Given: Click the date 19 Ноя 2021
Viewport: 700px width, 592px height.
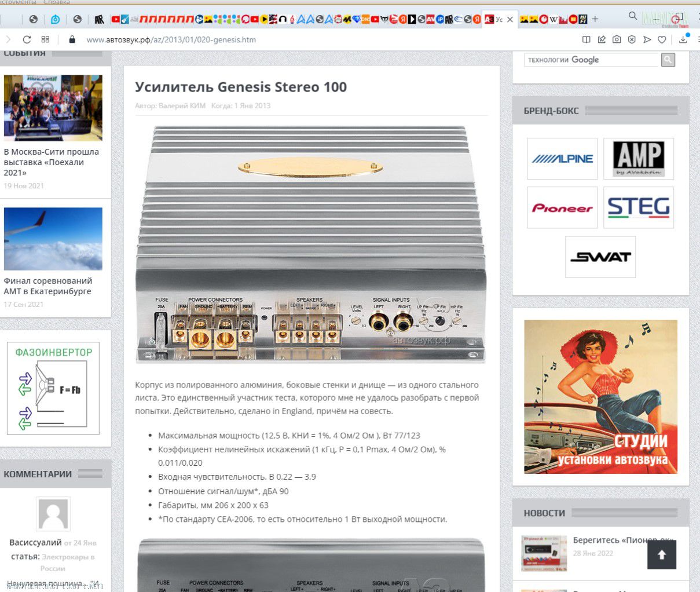Looking at the screenshot, I should point(24,186).
